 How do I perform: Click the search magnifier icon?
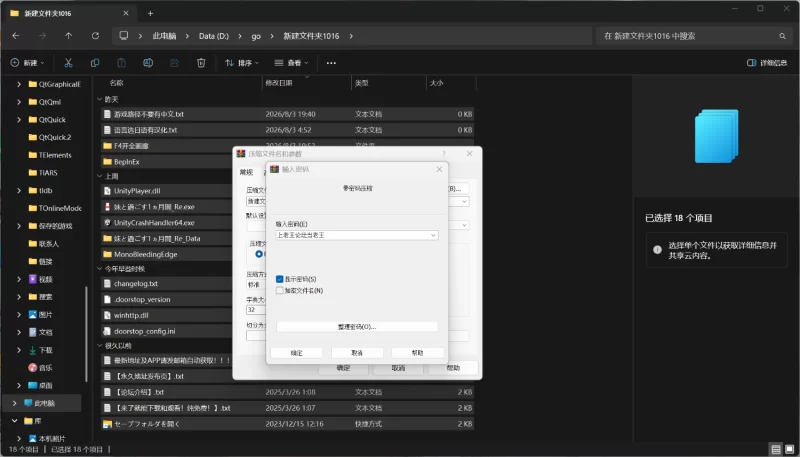[782, 36]
